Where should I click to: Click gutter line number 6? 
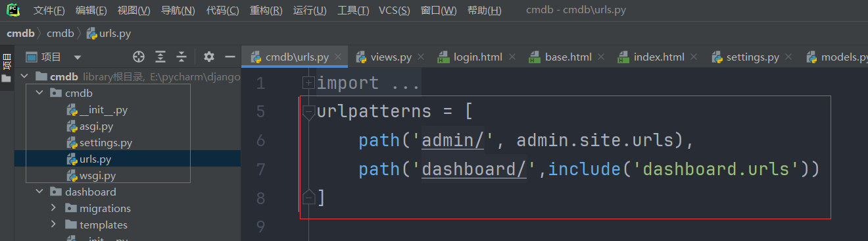tap(260, 140)
